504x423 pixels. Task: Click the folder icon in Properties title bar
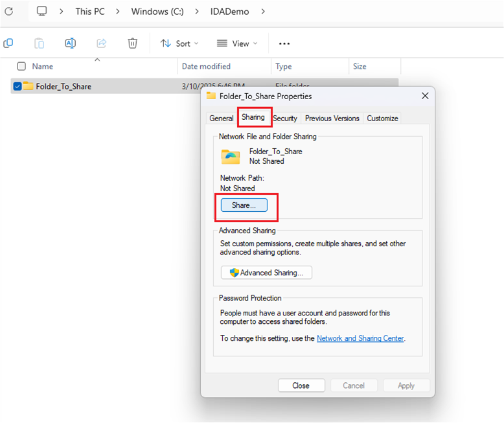211,95
